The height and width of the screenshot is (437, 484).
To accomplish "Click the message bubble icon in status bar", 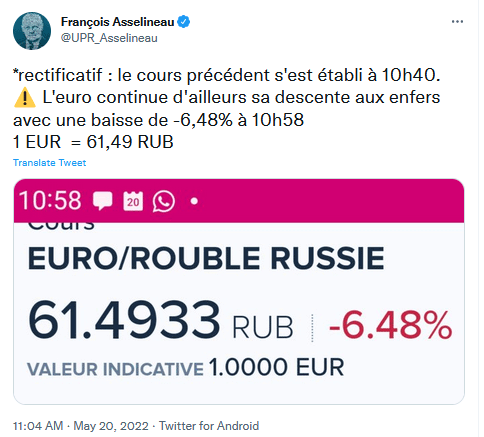I will click(x=102, y=201).
